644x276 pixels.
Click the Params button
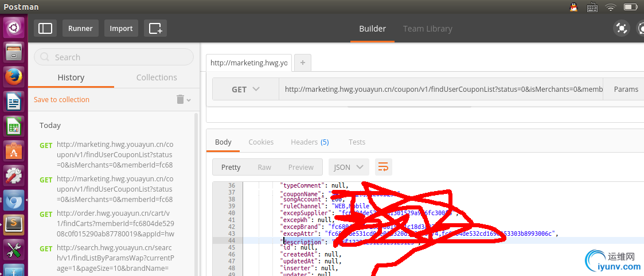click(x=626, y=89)
